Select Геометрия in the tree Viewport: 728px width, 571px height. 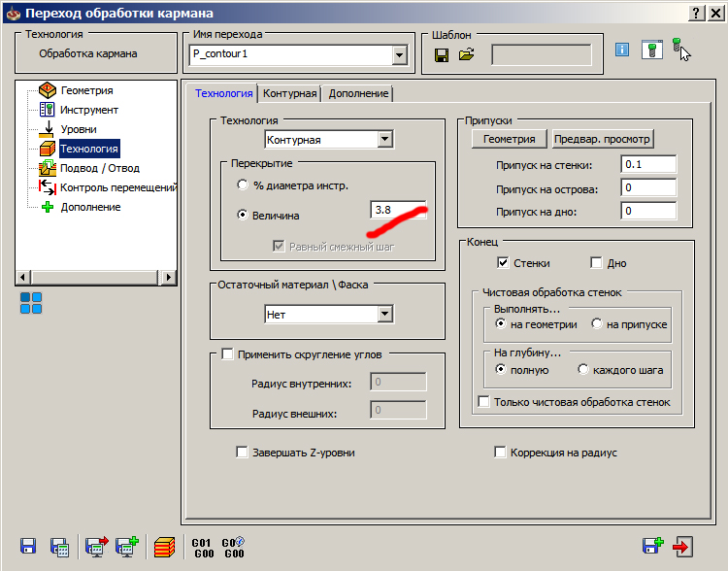[x=86, y=90]
